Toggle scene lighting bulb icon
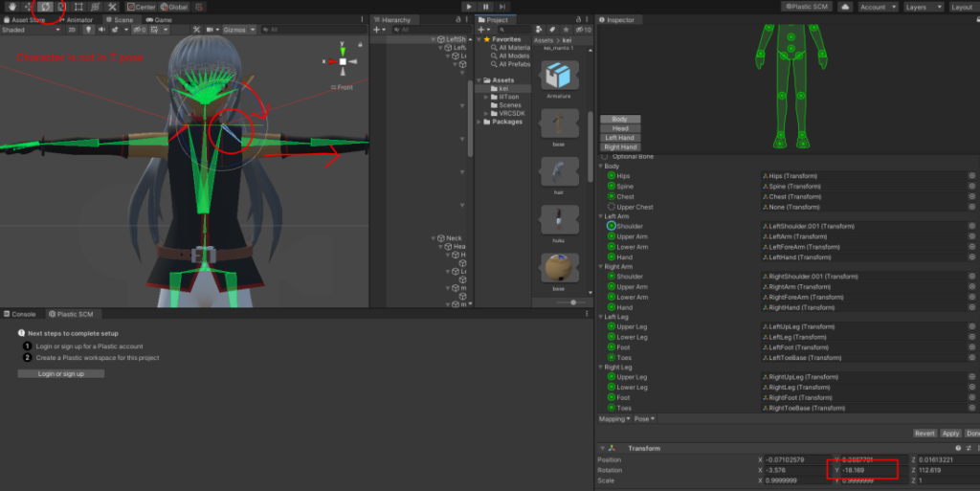Screen dimensions: 980x491 pos(88,30)
